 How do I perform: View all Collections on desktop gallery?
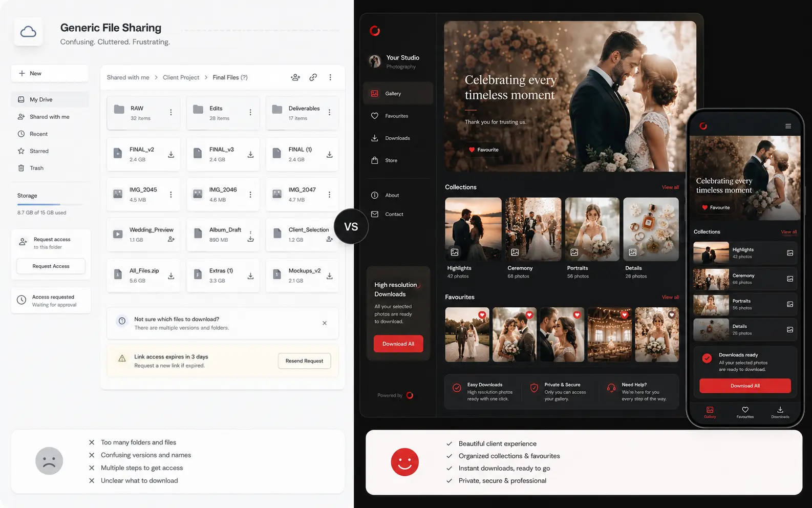coord(670,187)
